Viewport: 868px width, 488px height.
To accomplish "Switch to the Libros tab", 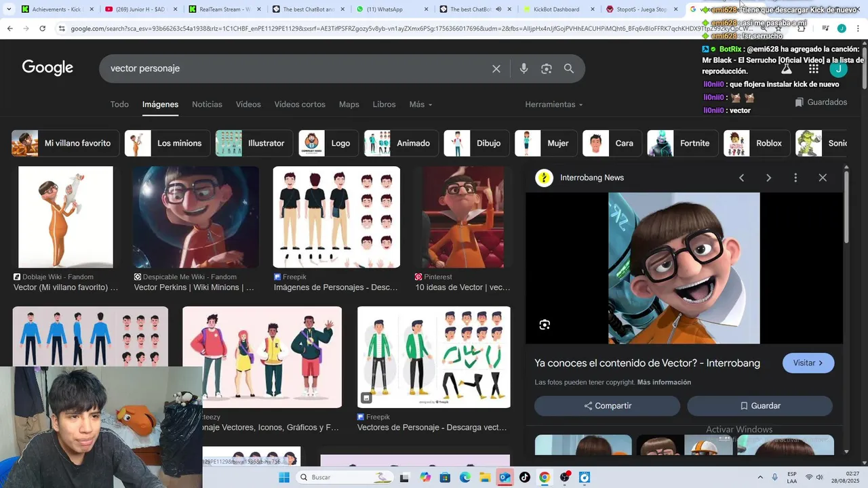I will click(384, 104).
